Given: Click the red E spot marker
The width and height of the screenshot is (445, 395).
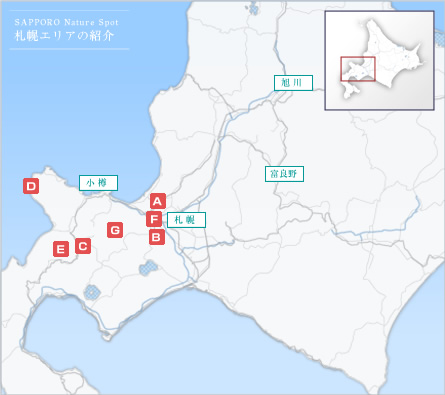Looking at the screenshot, I should 61,249.
